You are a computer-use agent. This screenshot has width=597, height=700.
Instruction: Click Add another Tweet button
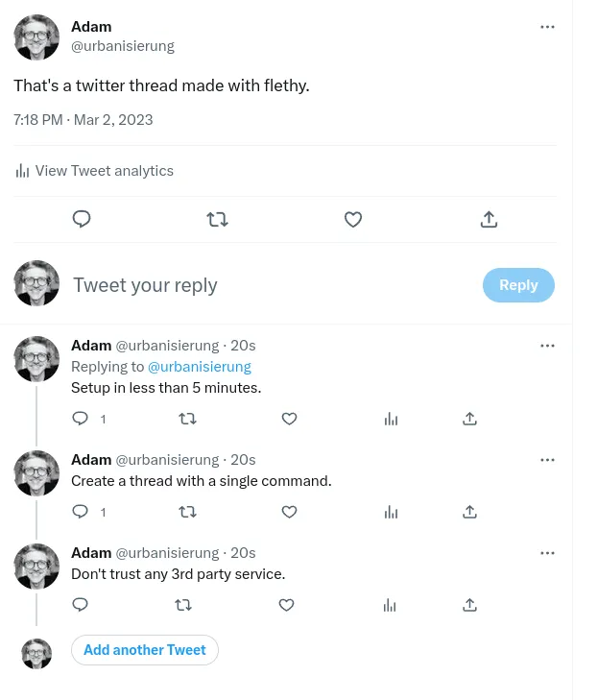click(x=145, y=650)
